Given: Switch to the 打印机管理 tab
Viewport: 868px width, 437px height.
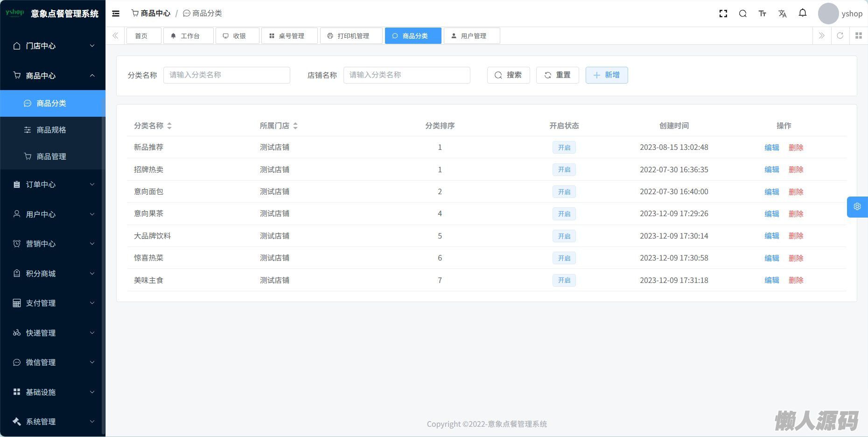Looking at the screenshot, I should point(351,36).
